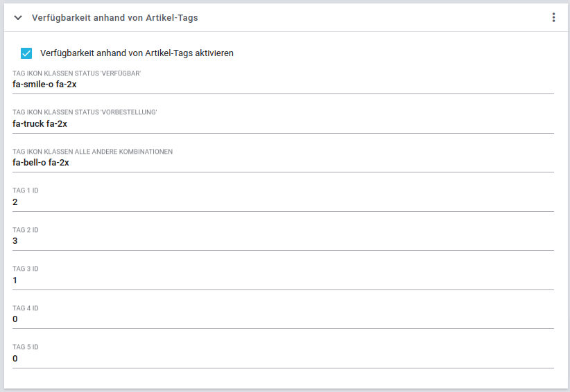Edit the fa-bell-o fa-2x icon class field

point(283,163)
